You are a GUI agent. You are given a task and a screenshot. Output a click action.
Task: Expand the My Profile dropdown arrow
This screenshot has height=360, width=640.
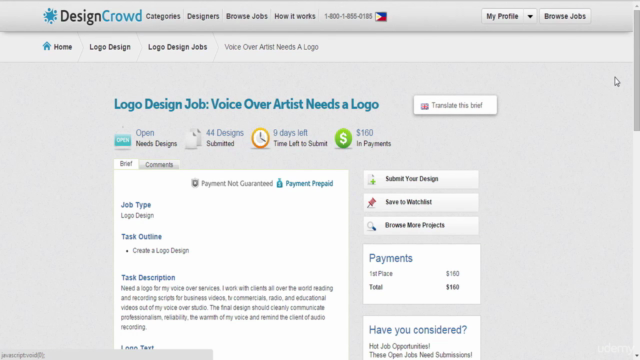pos(530,16)
